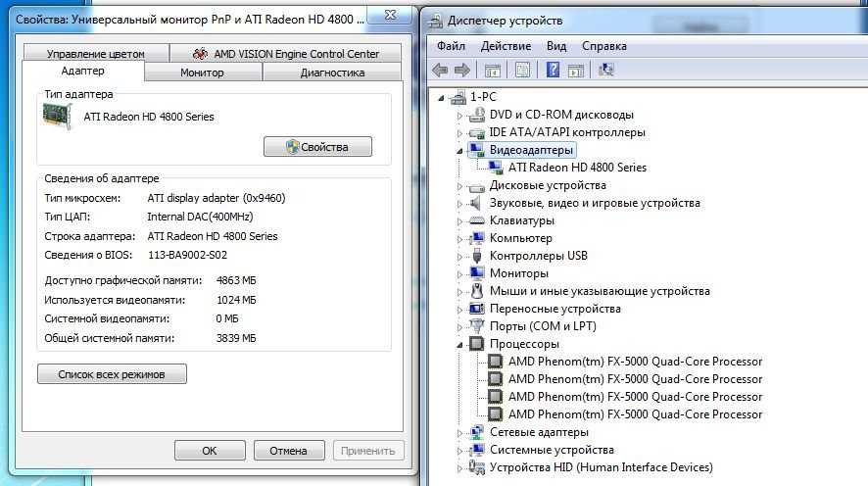Click the Переносные устройства icon

(476, 309)
